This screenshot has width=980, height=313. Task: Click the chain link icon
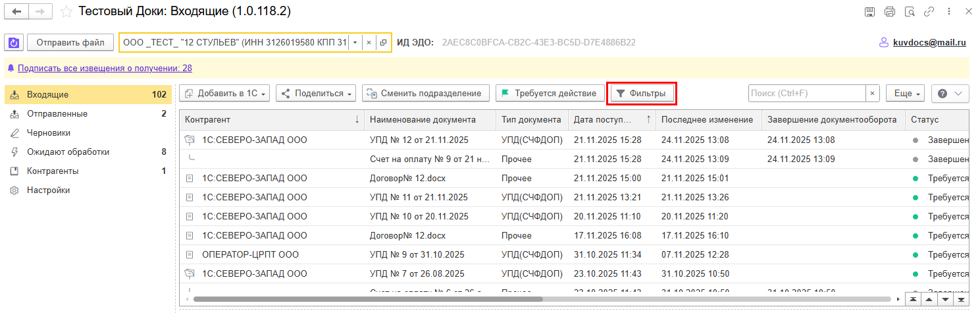pos(929,12)
